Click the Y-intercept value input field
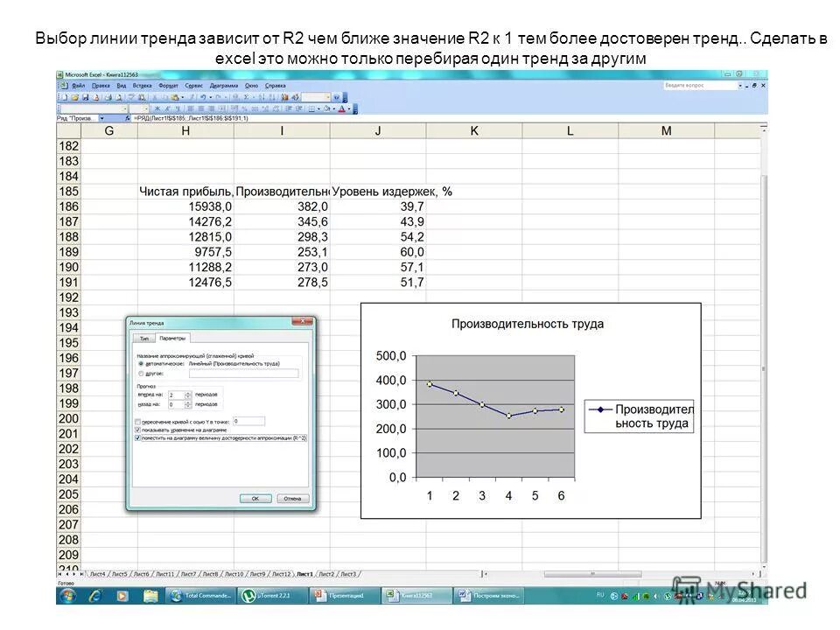Image resolution: width=840 pixels, height=630 pixels. pos(248,421)
